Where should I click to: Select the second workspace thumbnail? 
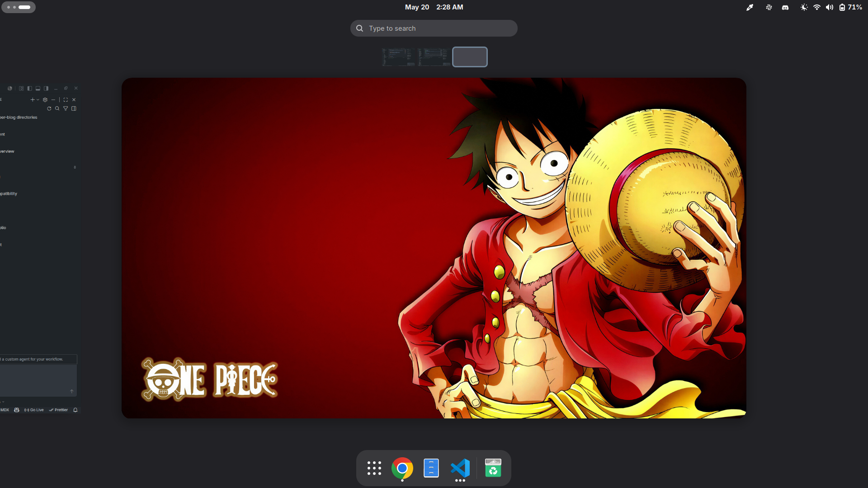[434, 57]
